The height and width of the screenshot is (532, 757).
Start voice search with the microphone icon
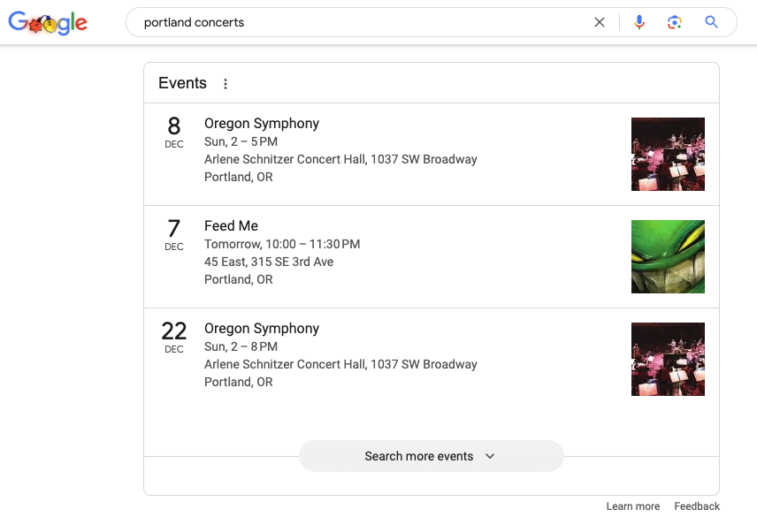(639, 22)
